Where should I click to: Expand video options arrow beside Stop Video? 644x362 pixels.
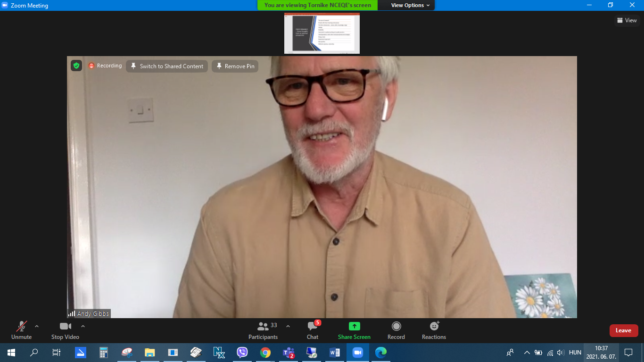[x=83, y=326]
